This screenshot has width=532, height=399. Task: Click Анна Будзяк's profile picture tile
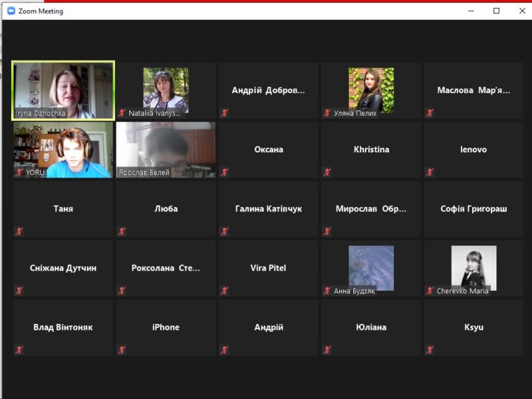pos(371,267)
